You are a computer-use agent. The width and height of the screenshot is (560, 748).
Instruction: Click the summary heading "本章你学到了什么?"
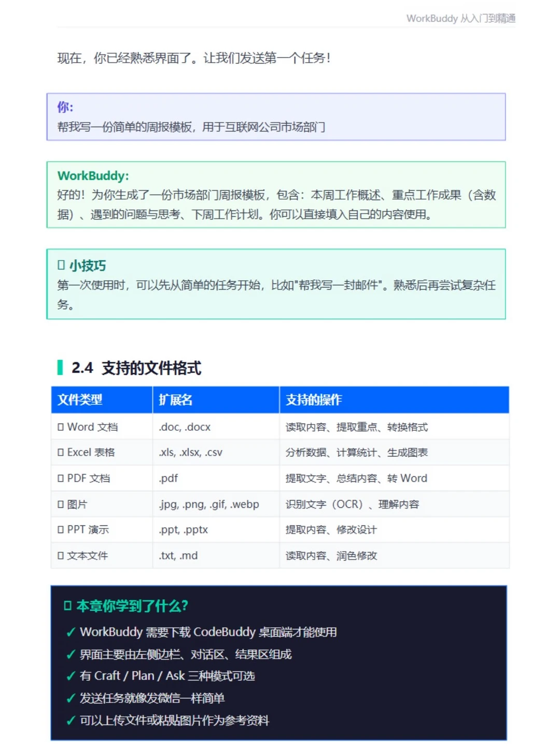pos(132,606)
